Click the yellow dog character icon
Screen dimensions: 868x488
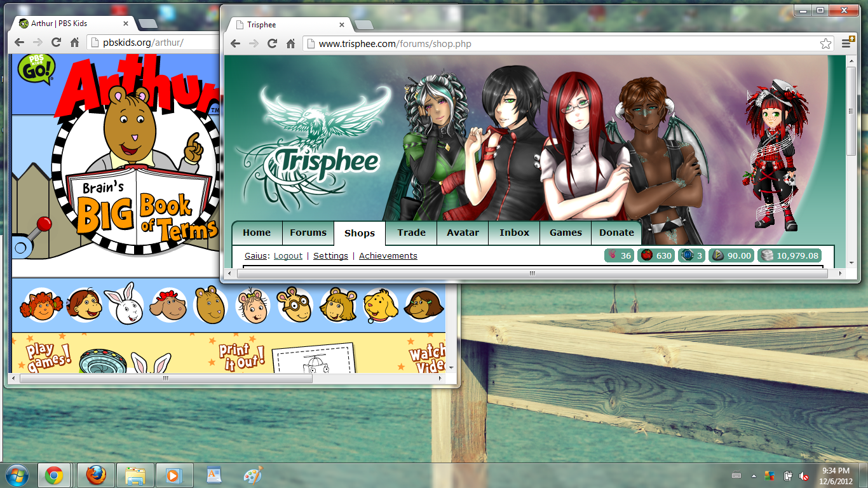point(380,306)
